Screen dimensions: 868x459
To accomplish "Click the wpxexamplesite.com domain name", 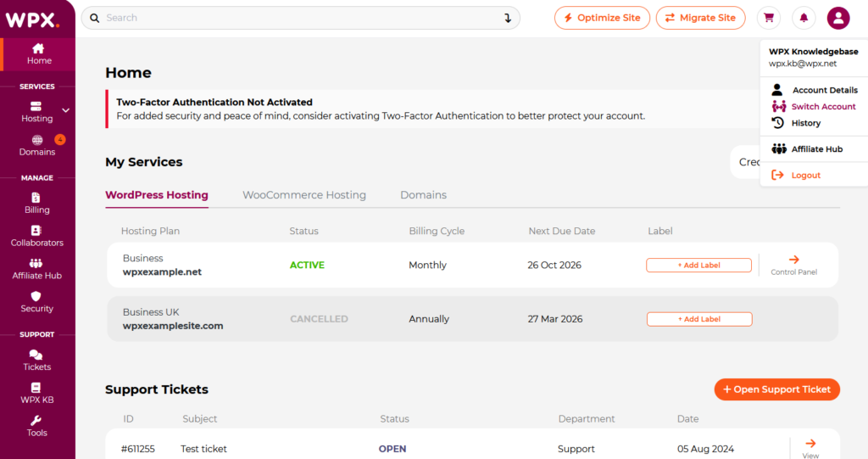I will (x=173, y=326).
